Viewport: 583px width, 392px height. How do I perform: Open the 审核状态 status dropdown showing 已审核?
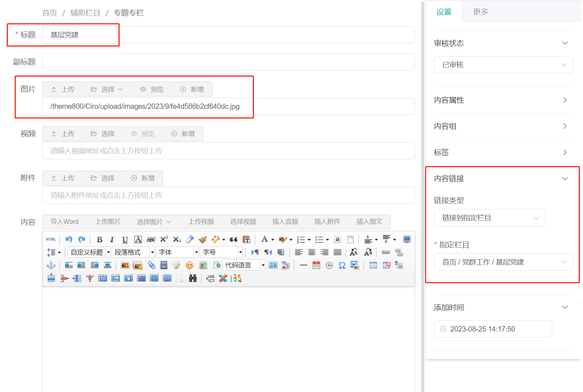503,65
